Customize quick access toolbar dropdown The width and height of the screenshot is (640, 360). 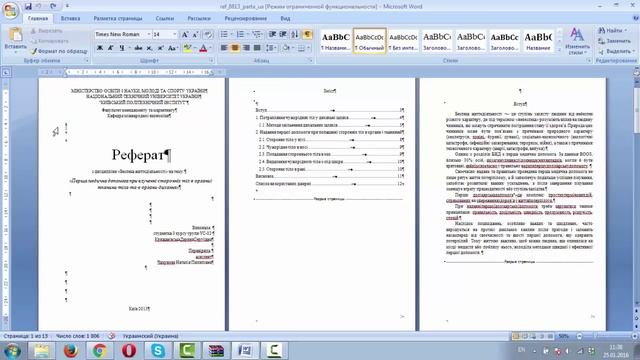tap(67, 6)
